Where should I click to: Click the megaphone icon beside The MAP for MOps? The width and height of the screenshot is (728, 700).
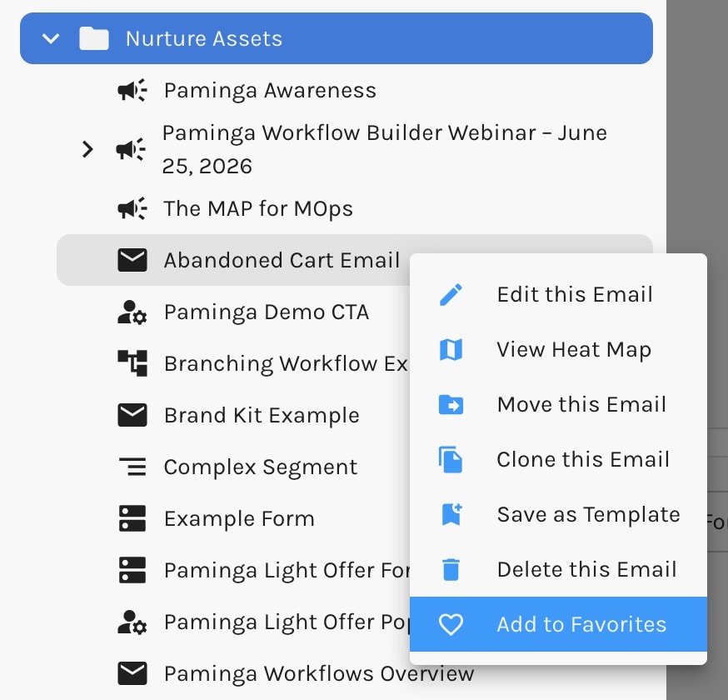pyautogui.click(x=132, y=208)
